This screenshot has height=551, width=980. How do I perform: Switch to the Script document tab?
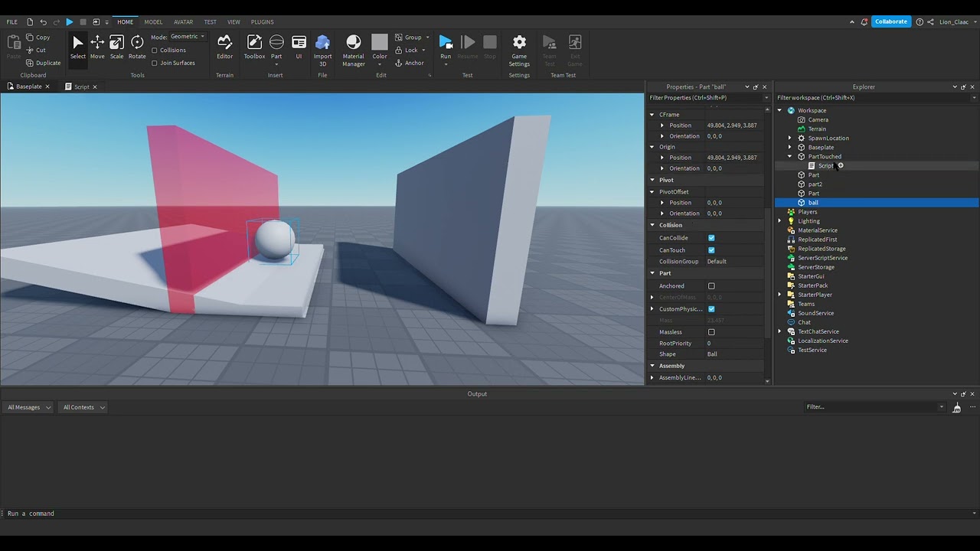(81, 87)
